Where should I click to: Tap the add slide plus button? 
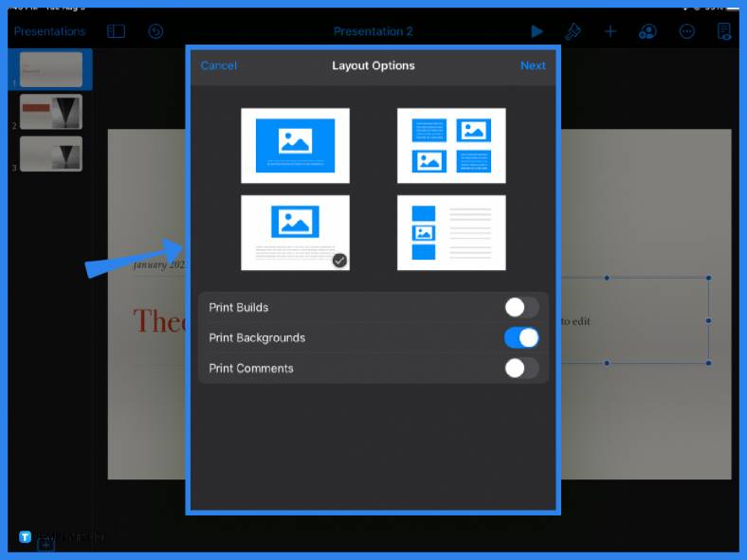tap(46, 545)
